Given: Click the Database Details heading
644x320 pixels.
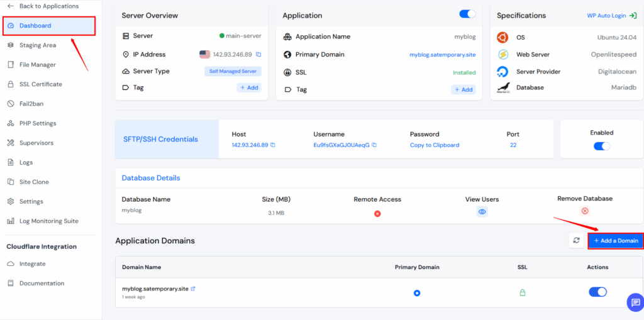Looking at the screenshot, I should click(x=151, y=178).
